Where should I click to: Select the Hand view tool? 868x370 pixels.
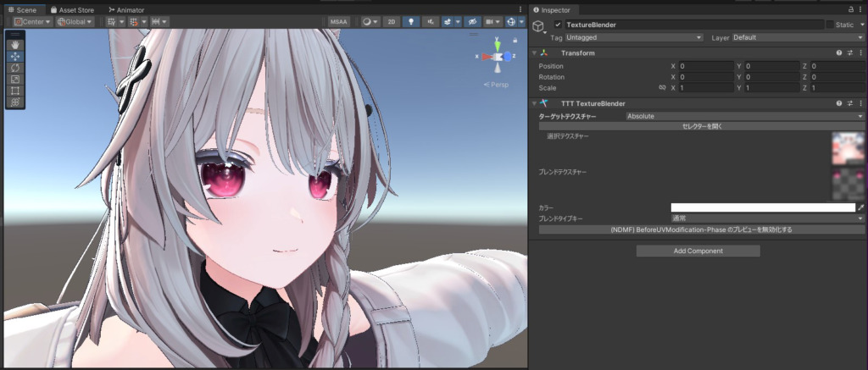(15, 45)
